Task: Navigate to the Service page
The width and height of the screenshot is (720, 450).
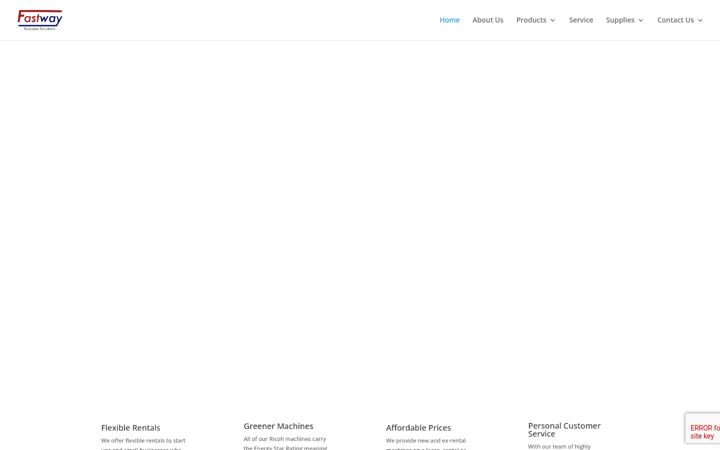Action: (581, 20)
